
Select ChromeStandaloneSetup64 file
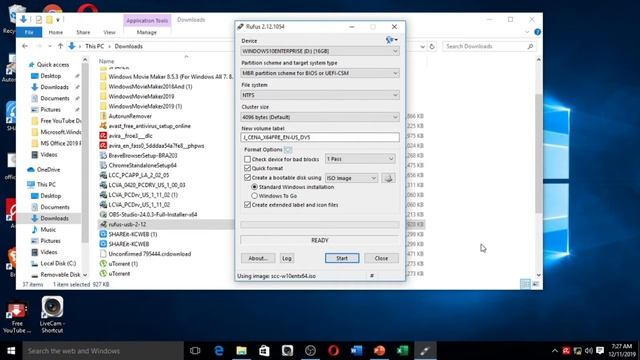pos(142,165)
